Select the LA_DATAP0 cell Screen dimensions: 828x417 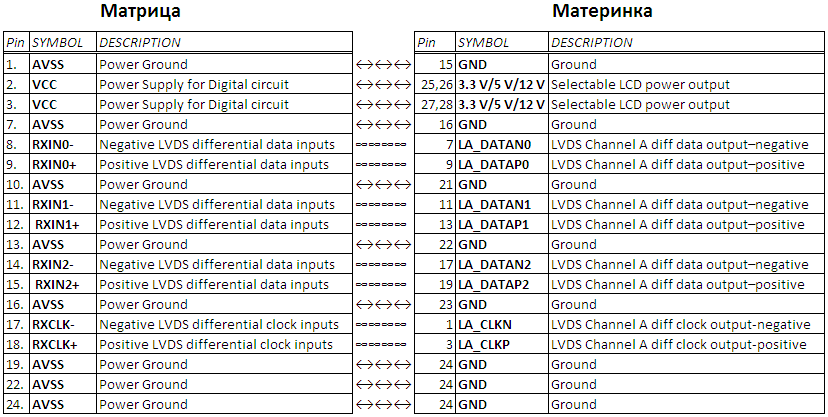click(495, 165)
